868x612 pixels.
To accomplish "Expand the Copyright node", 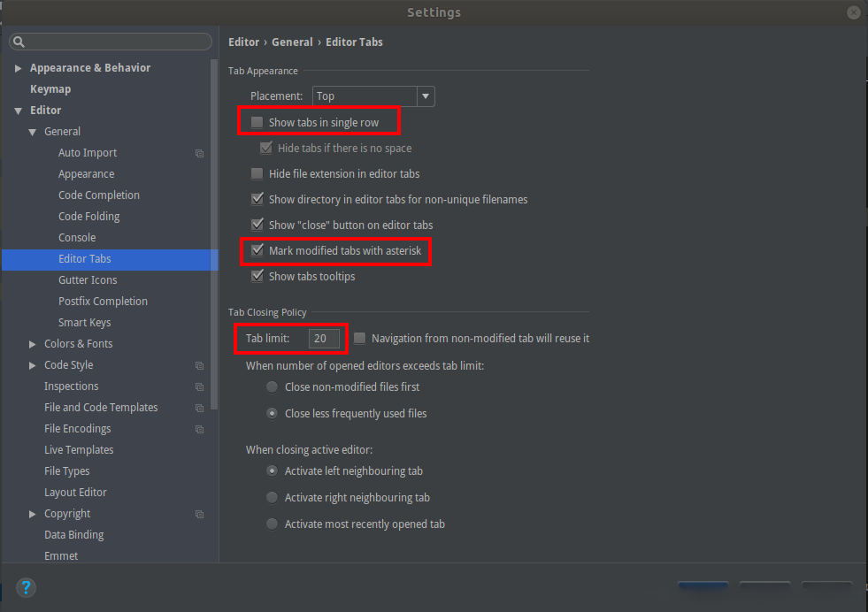I will (x=32, y=514).
